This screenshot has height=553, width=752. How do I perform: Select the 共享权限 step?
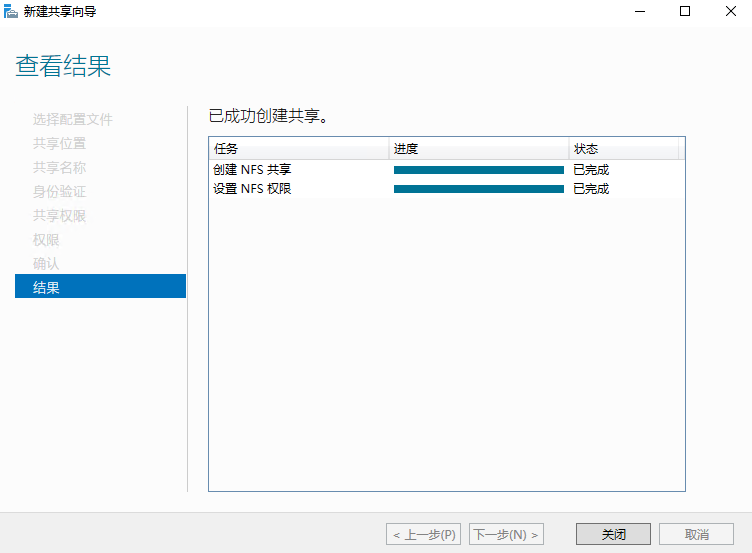(x=59, y=215)
